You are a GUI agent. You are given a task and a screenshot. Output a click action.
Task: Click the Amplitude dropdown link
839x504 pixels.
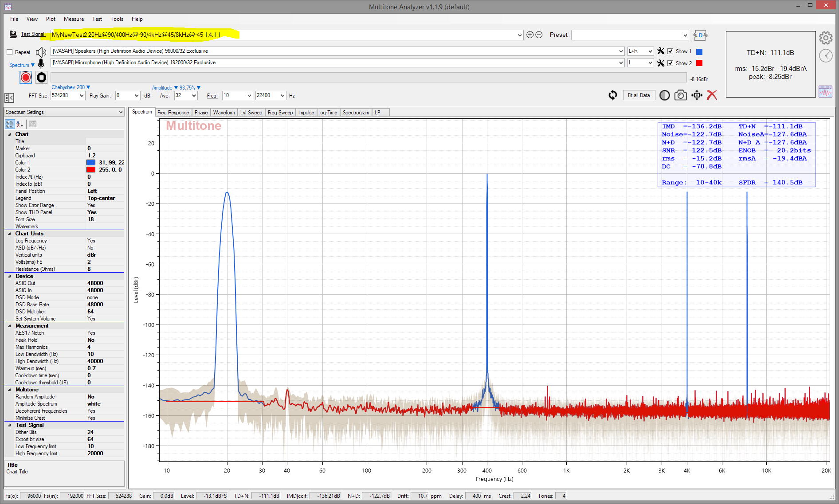[x=165, y=88]
